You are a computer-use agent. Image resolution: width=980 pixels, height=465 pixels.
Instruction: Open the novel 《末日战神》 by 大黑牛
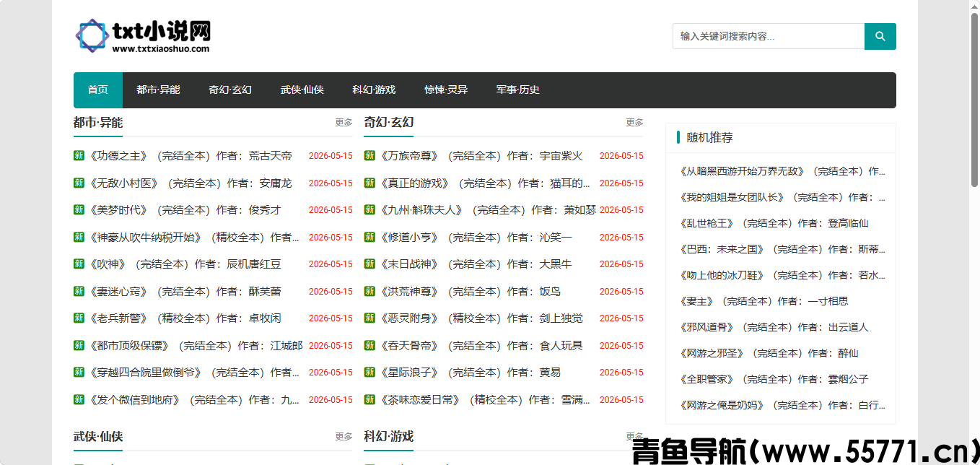tap(476, 264)
